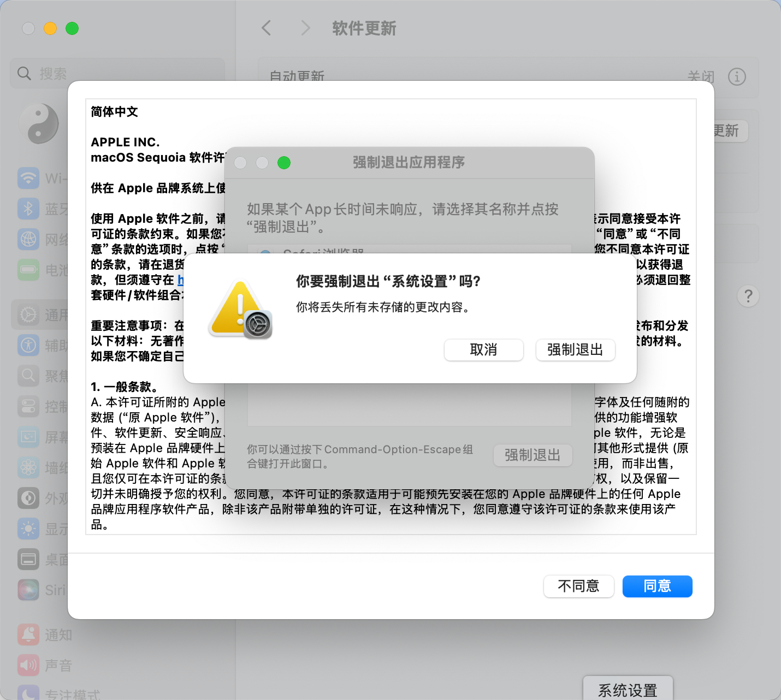
Task: Focus the 搜索 search field
Action: pos(117,73)
